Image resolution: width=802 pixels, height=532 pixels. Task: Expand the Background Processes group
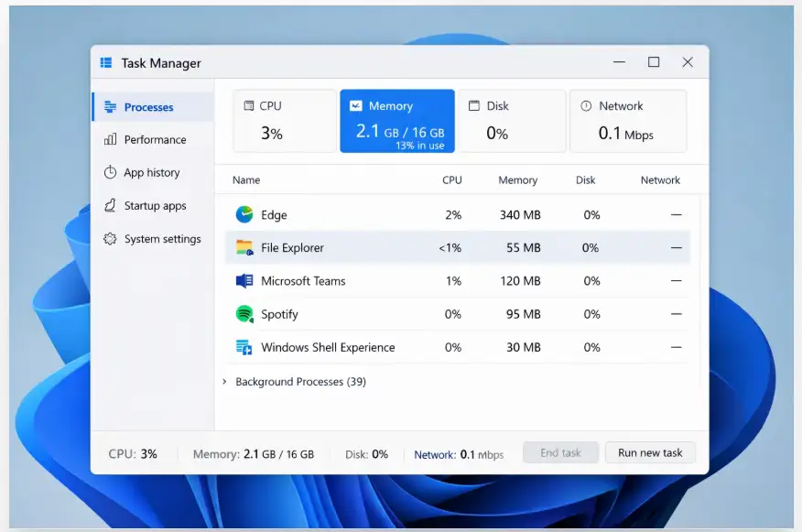tap(226, 381)
